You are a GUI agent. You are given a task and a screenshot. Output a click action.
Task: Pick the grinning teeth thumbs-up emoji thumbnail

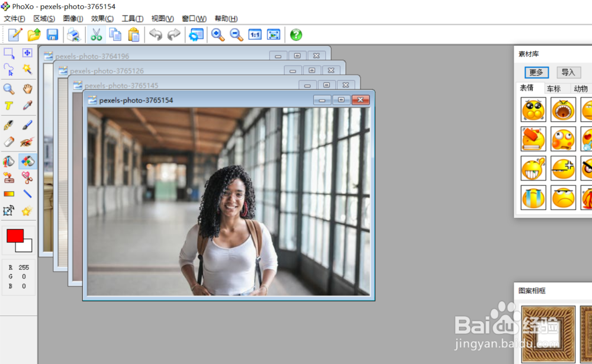click(x=533, y=168)
